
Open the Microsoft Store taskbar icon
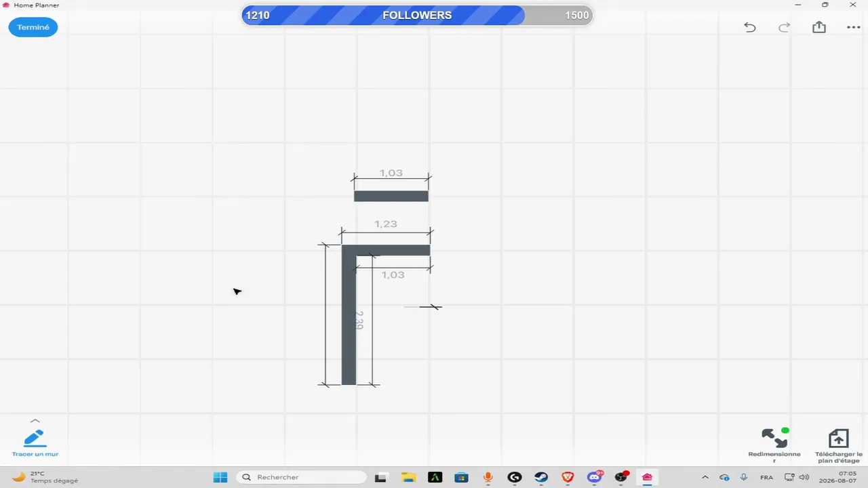(x=461, y=477)
